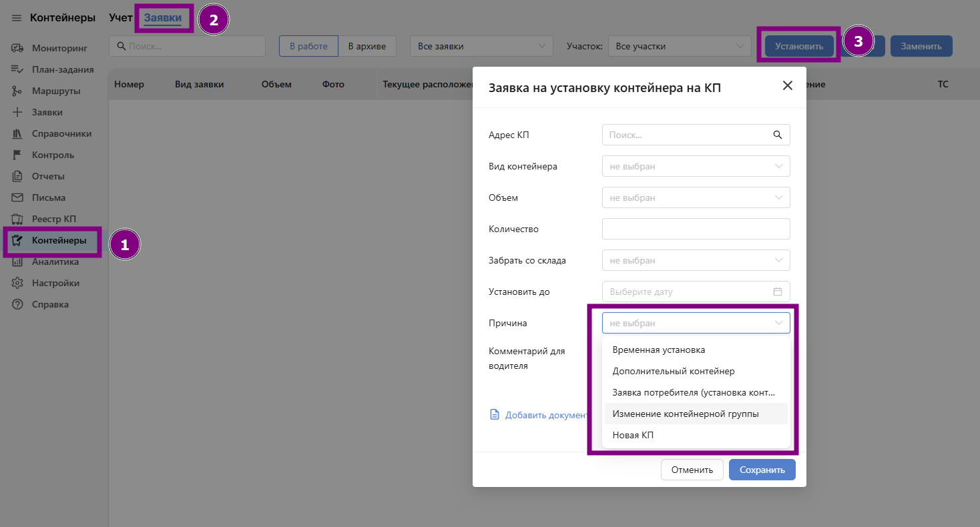Open the Объем dropdown in dialog
980x527 pixels.
[x=696, y=197]
